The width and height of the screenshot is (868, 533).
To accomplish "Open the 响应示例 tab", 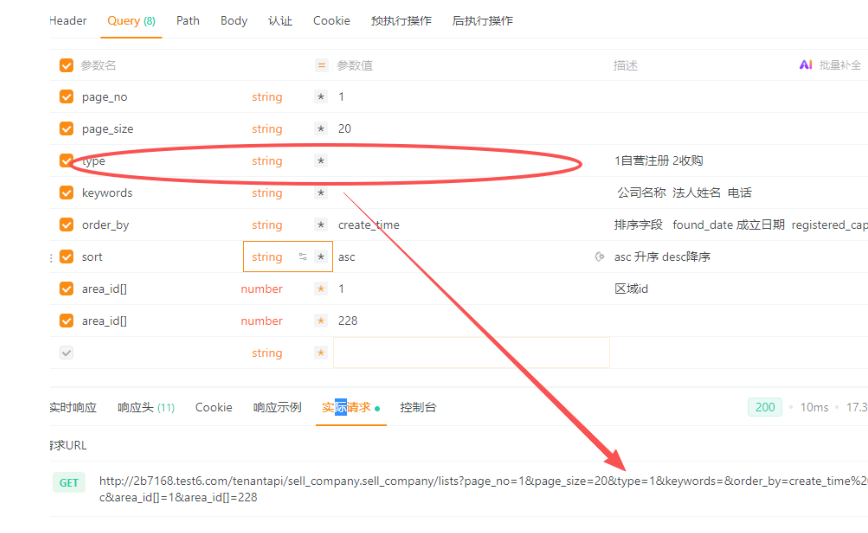I will point(277,407).
